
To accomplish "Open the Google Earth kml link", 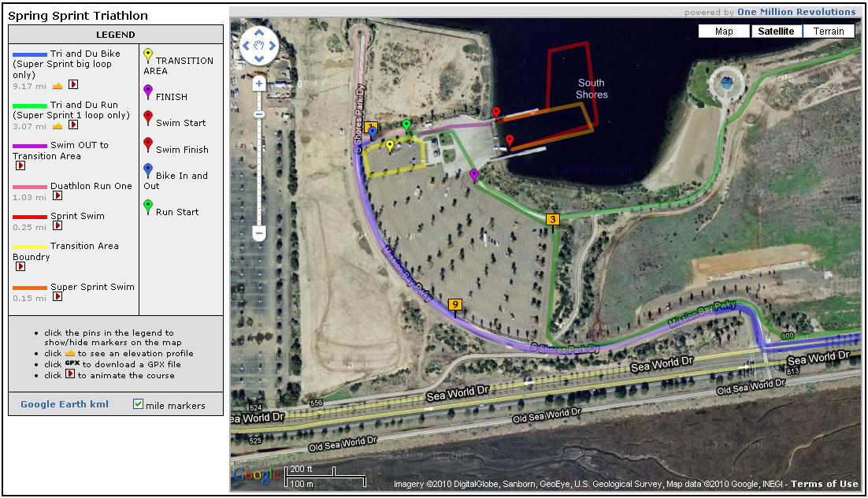I will point(65,405).
